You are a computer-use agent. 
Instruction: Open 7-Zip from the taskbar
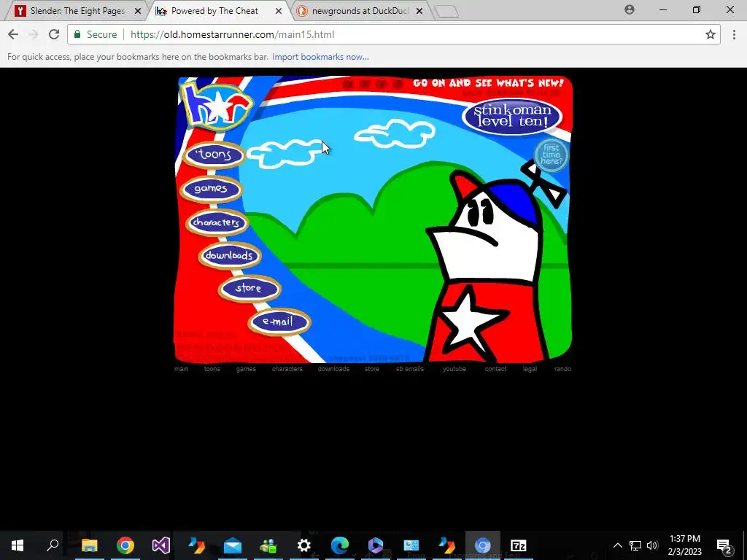(x=519, y=545)
